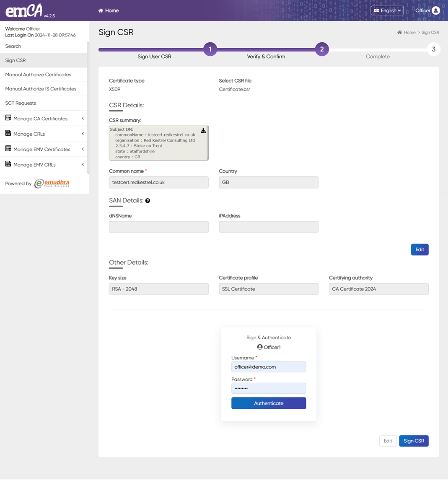Click the emCA logo
Viewport: 448px width, 480px height.
(24, 11)
